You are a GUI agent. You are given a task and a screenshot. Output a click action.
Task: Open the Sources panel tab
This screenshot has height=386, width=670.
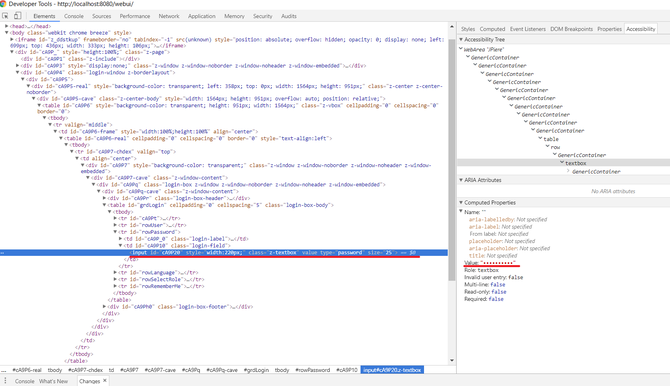pyautogui.click(x=101, y=16)
